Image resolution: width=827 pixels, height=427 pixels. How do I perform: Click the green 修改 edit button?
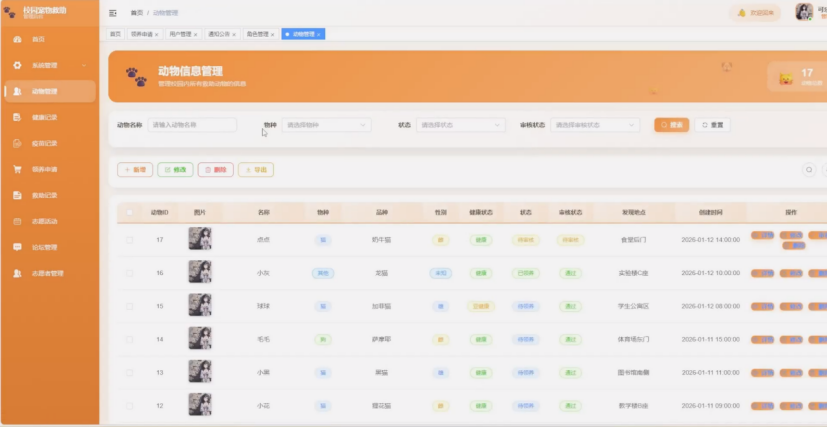pos(175,170)
